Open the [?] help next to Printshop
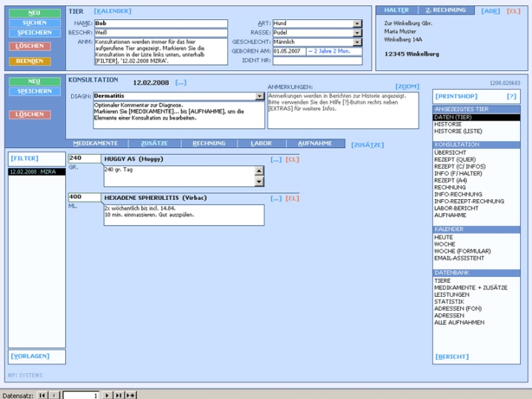 [x=511, y=96]
